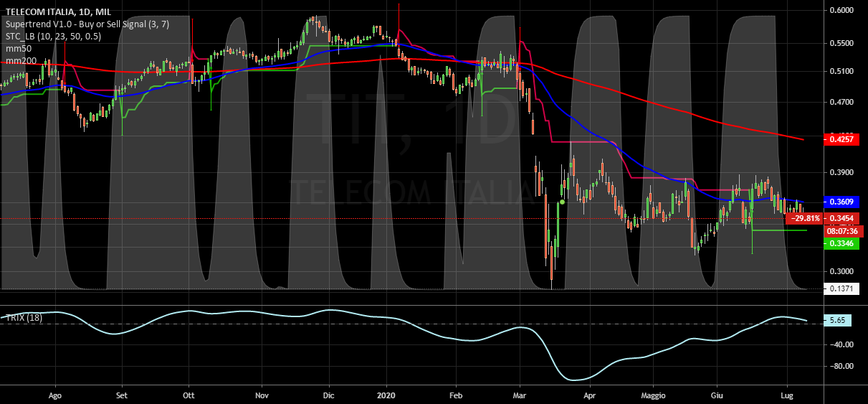Click the -40.00 TRIX axis label

pos(840,344)
